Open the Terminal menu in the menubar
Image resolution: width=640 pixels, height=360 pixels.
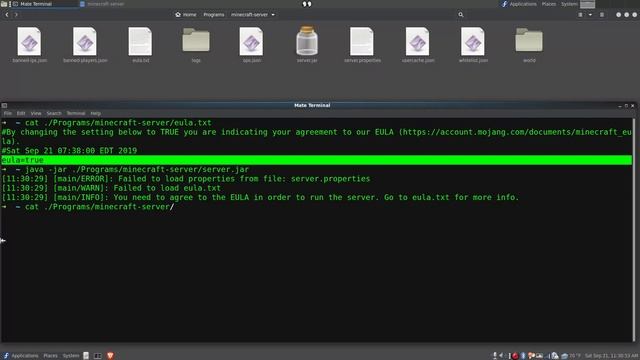(76, 113)
